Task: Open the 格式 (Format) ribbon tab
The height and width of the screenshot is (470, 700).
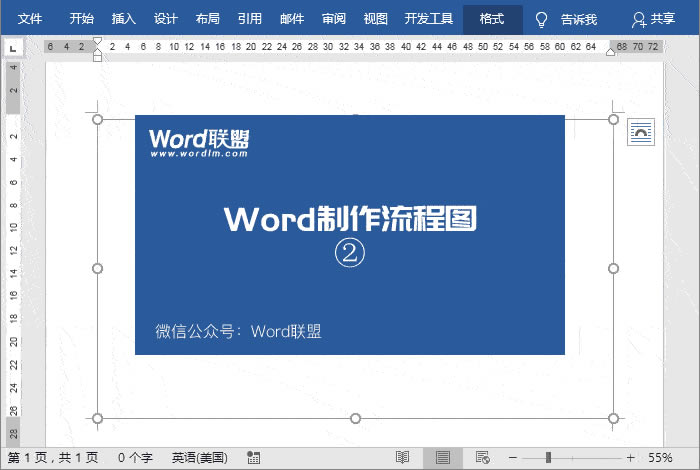Action: (x=492, y=19)
